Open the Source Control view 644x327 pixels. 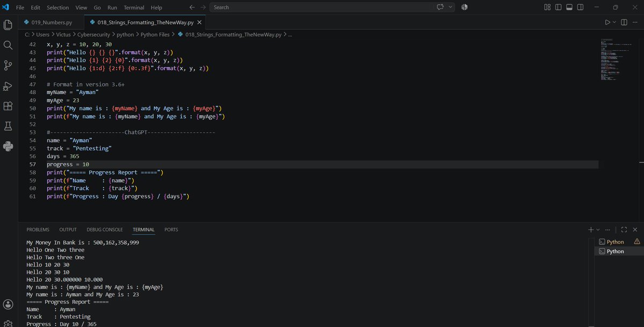coord(8,66)
